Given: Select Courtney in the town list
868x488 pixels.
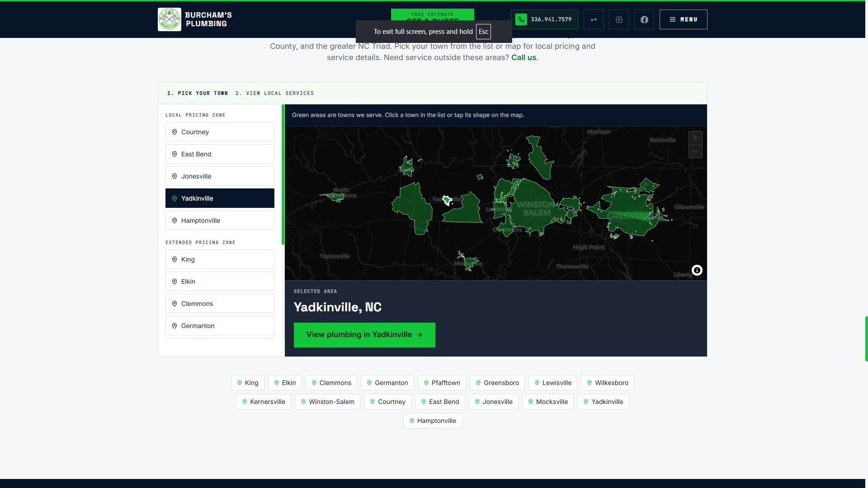Looking at the screenshot, I should pyautogui.click(x=220, y=132).
